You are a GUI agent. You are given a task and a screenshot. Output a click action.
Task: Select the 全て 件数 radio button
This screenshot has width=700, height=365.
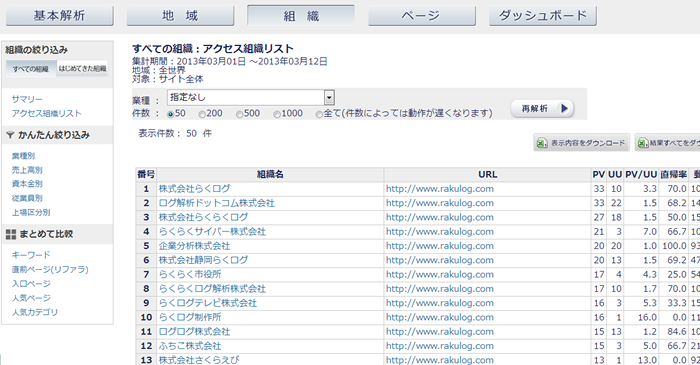[x=319, y=114]
